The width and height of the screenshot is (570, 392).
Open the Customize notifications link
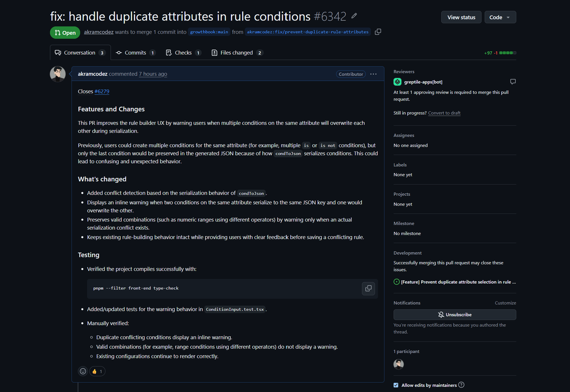[505, 303]
